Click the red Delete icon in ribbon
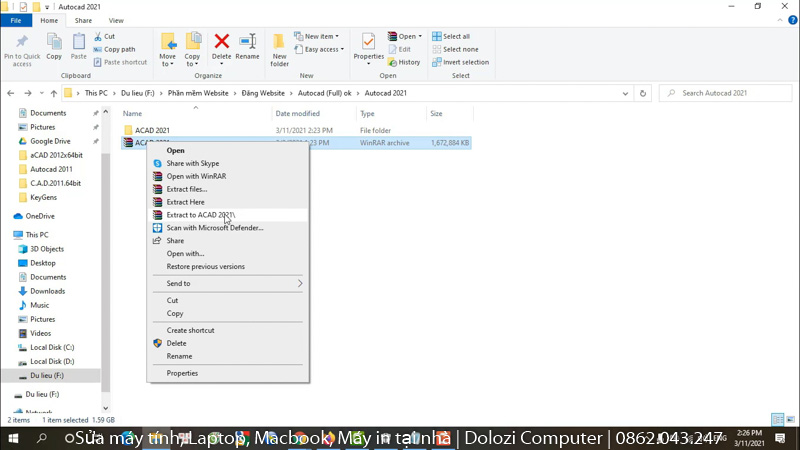800x450 pixels. (x=221, y=41)
